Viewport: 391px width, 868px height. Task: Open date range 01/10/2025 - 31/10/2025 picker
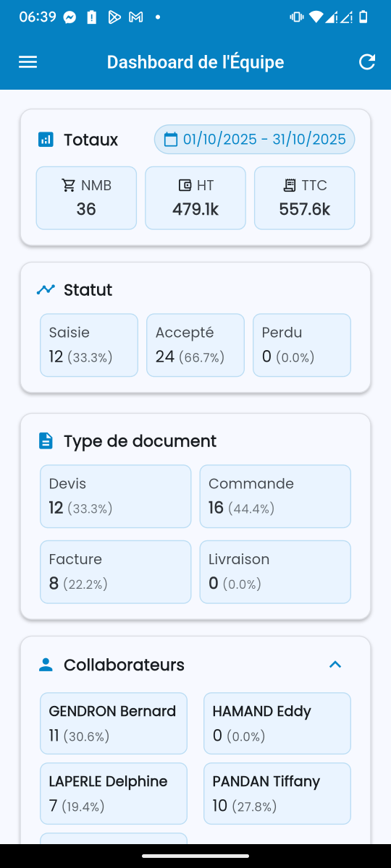[x=254, y=140]
